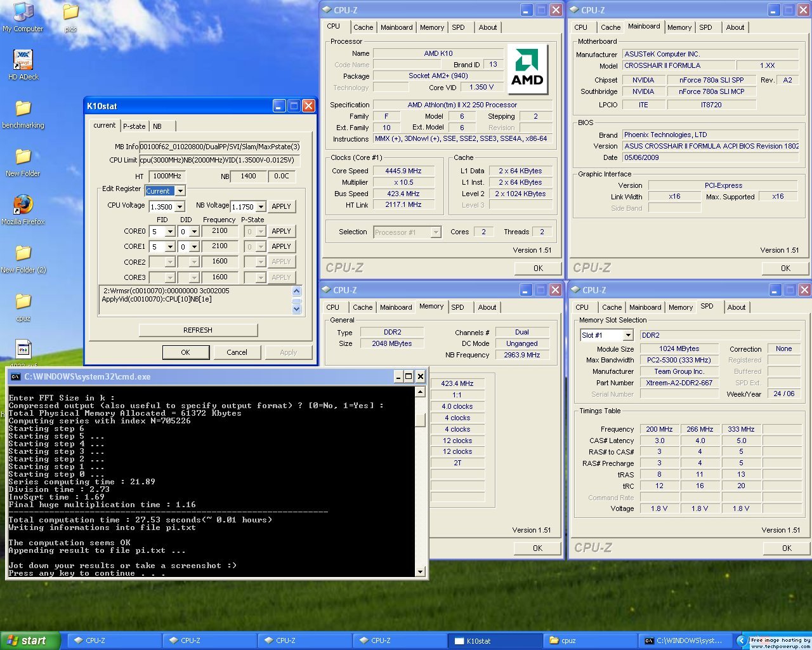Click the Multiplier value x 10.5
This screenshot has height=650, width=812.
click(403, 182)
